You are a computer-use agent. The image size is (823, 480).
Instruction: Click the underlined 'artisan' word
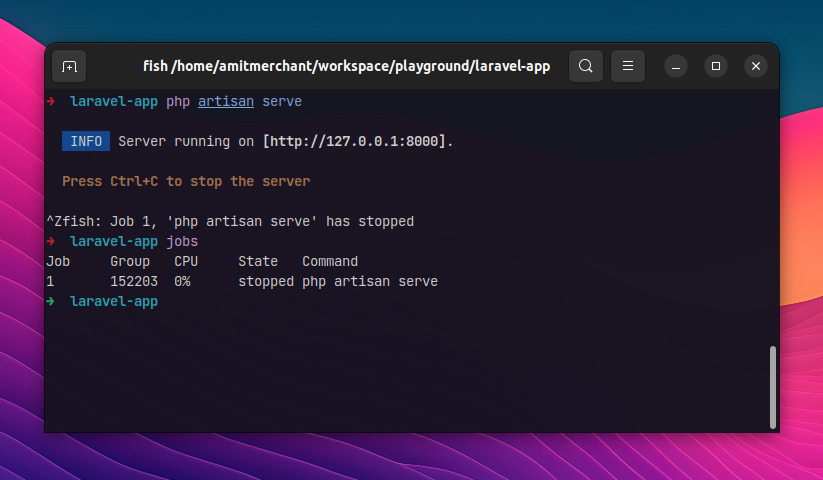pos(226,101)
